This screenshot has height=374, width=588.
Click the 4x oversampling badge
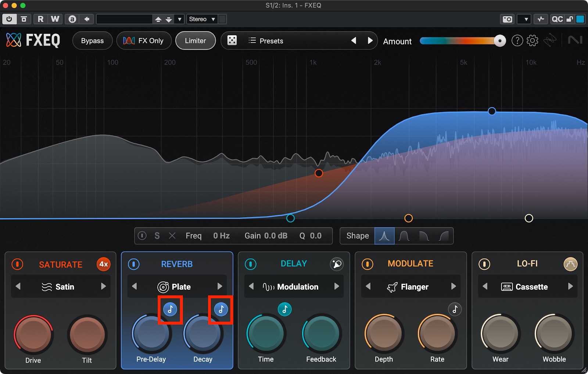(x=104, y=264)
